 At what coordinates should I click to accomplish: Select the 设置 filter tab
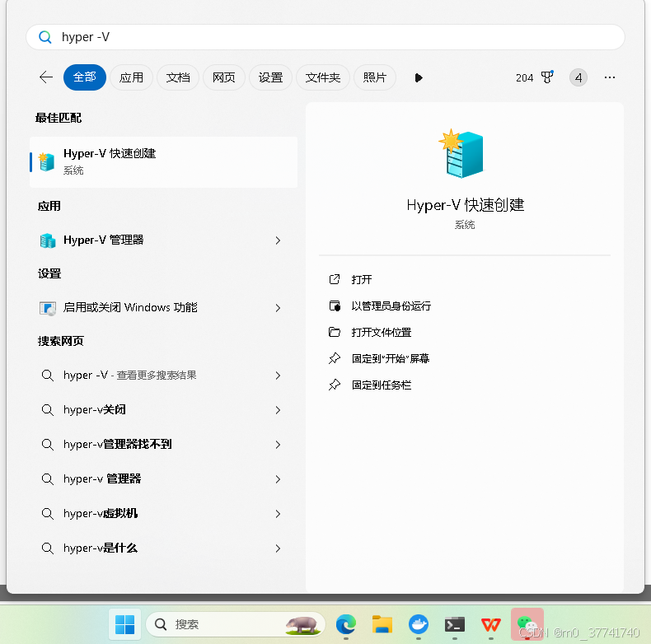pyautogui.click(x=270, y=77)
